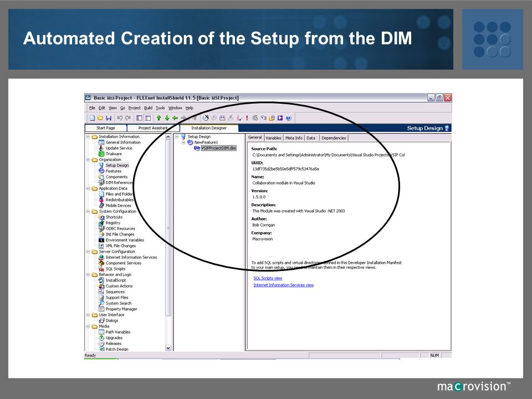This screenshot has height=399, width=532.
Task: Click the New Project toolbar icon
Action: pos(92,118)
